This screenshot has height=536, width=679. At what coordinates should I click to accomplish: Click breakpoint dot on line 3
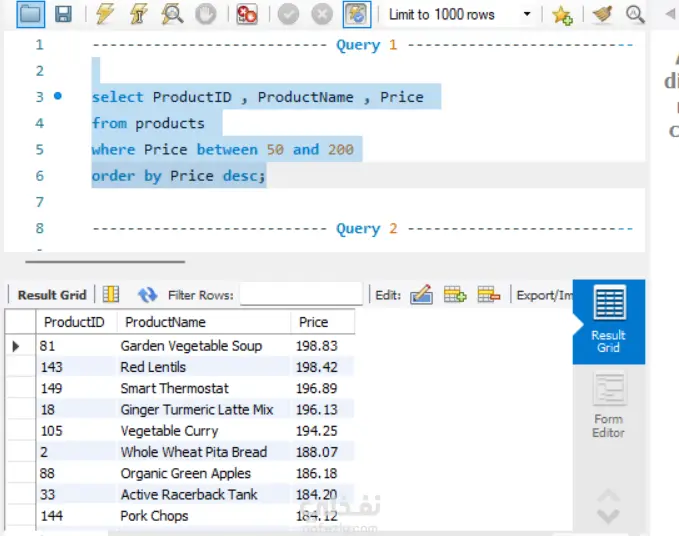[58, 96]
